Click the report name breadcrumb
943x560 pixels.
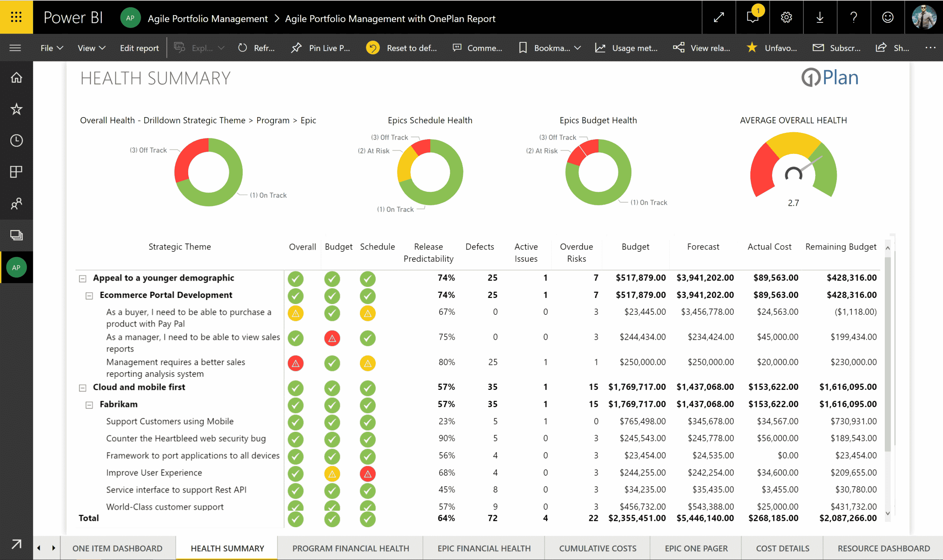tap(390, 18)
